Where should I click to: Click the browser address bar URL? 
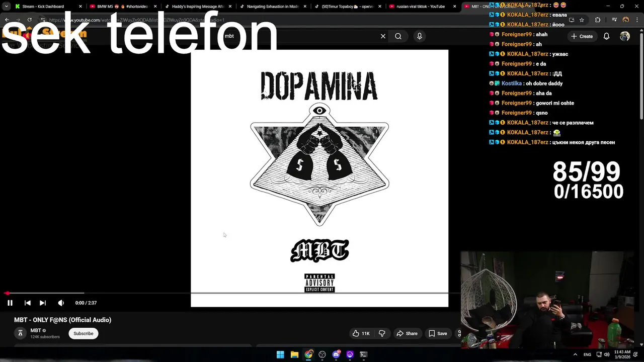coord(137,20)
